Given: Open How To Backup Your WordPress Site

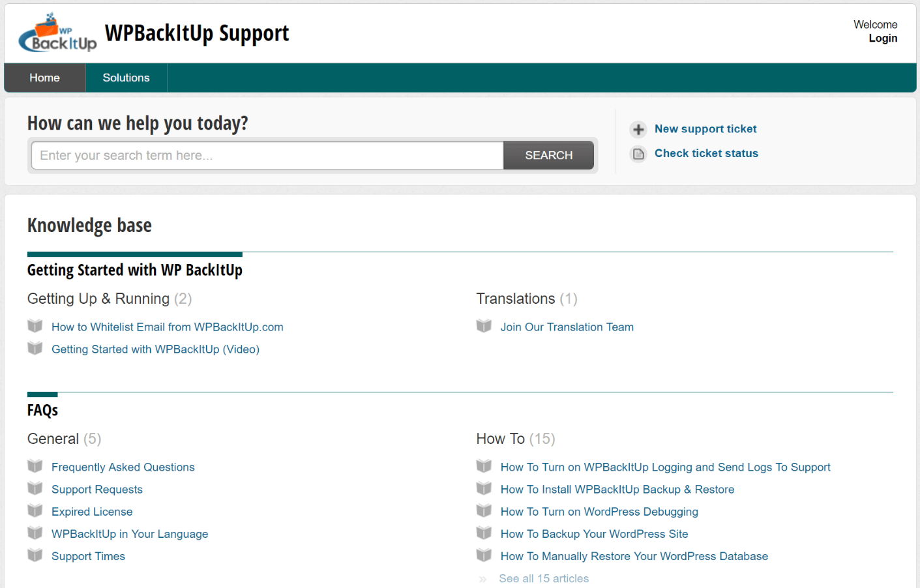Looking at the screenshot, I should 594,534.
